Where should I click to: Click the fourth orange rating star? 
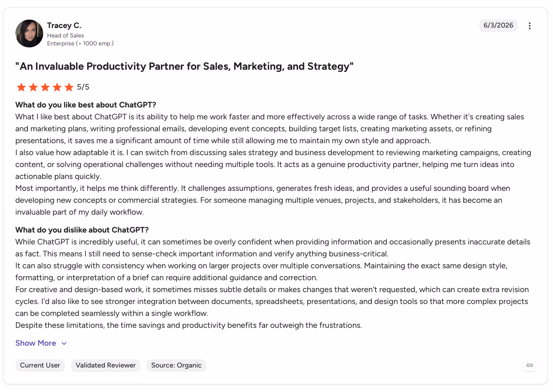pyautogui.click(x=57, y=87)
